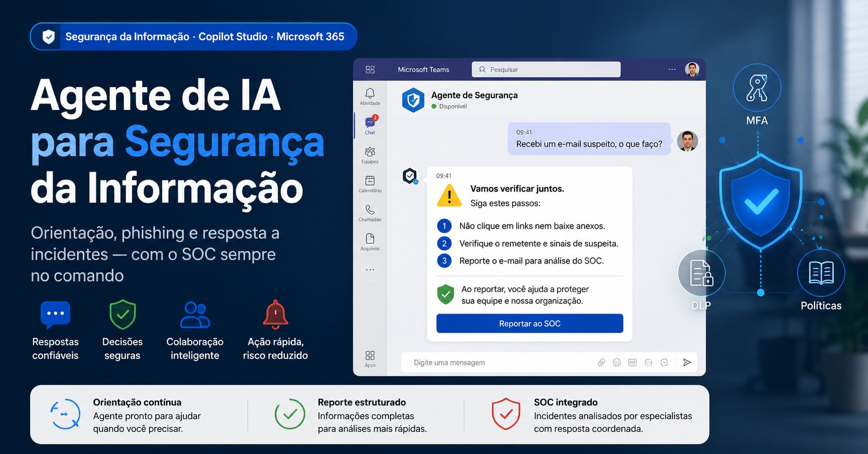Click the Disponível status text
The image size is (868, 454).
[x=453, y=107]
